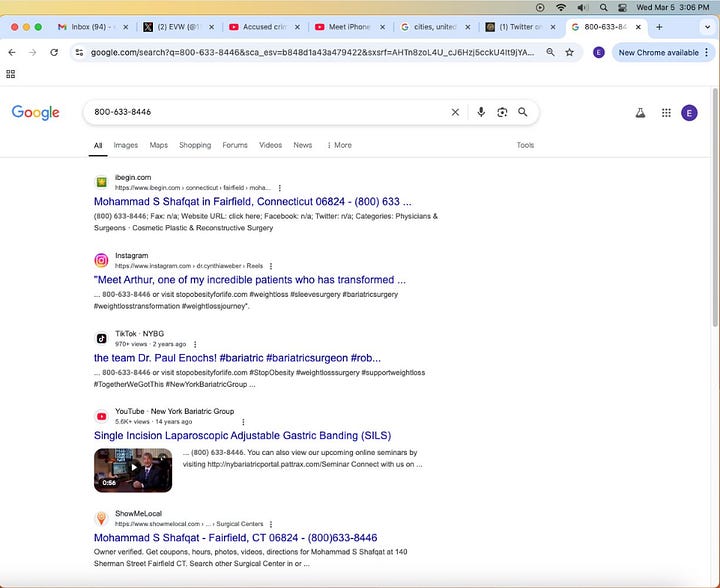Image resolution: width=720 pixels, height=588 pixels.
Task: Open Single Incision Laparoscopic video result
Action: click(242, 435)
